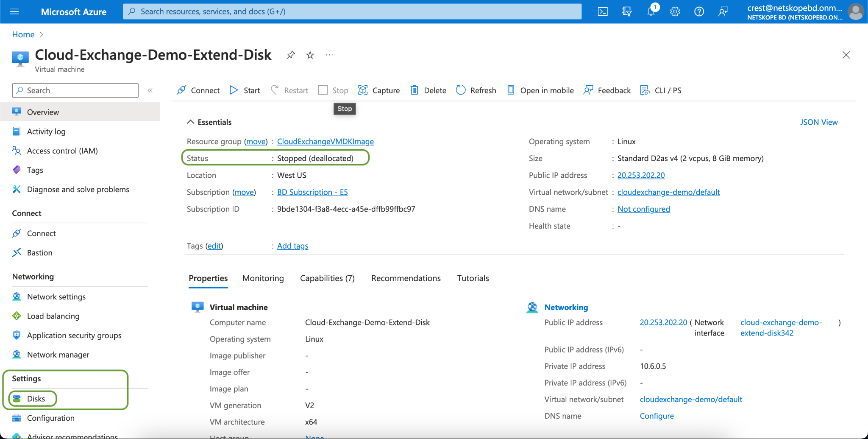This screenshot has width=868, height=439.
Task: Open the Directories and subscriptions filter icon
Action: [627, 11]
